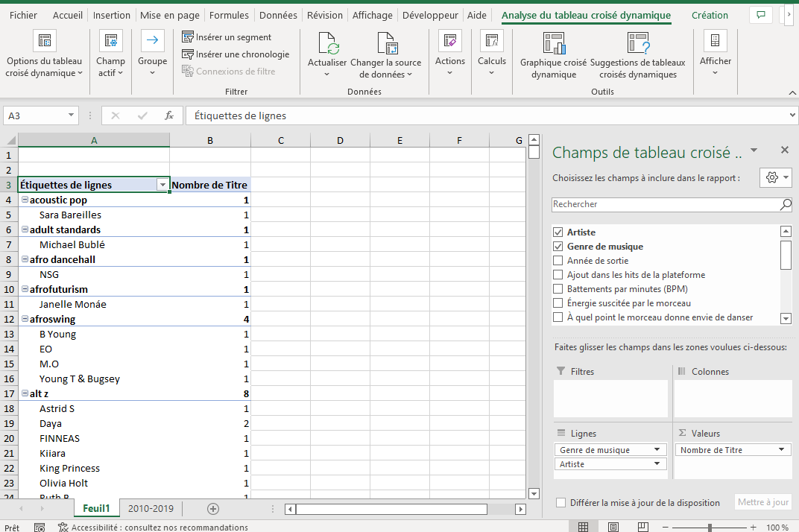This screenshot has height=532, width=799.
Task: Click the comments speech bubble icon
Action: (761, 15)
